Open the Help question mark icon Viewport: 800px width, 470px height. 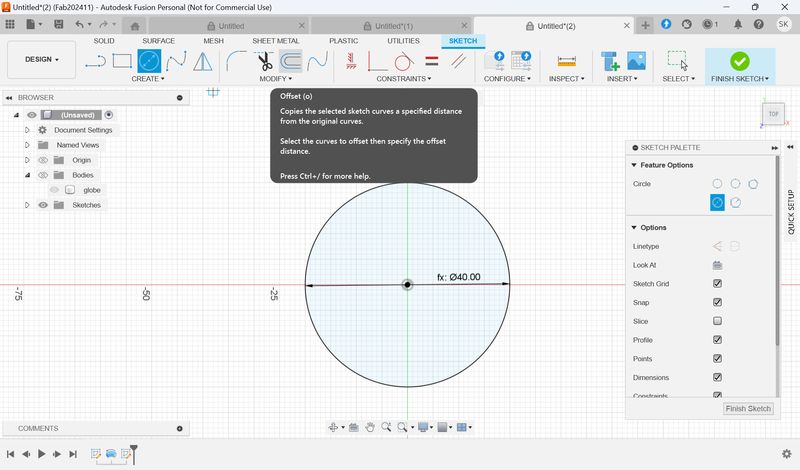pyautogui.click(x=759, y=24)
